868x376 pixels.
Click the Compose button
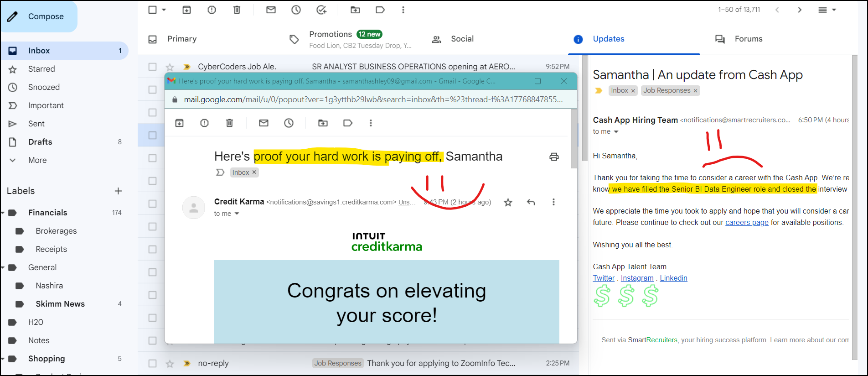coord(39,16)
